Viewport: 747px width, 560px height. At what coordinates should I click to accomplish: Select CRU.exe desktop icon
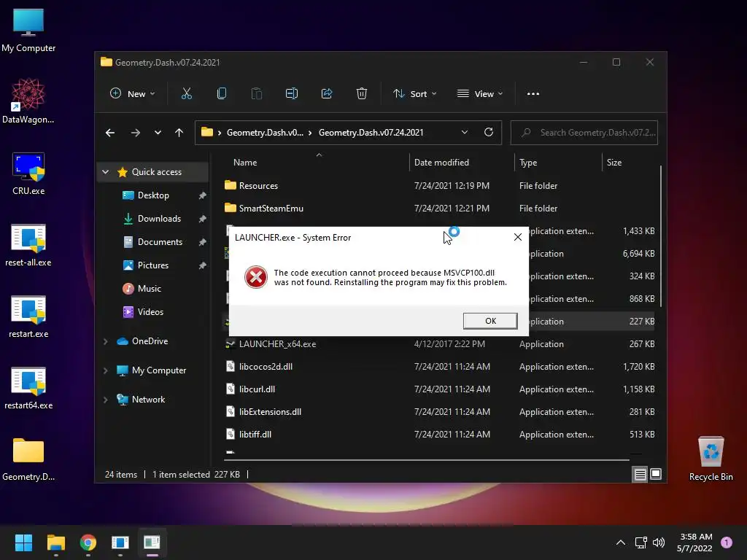tap(28, 174)
